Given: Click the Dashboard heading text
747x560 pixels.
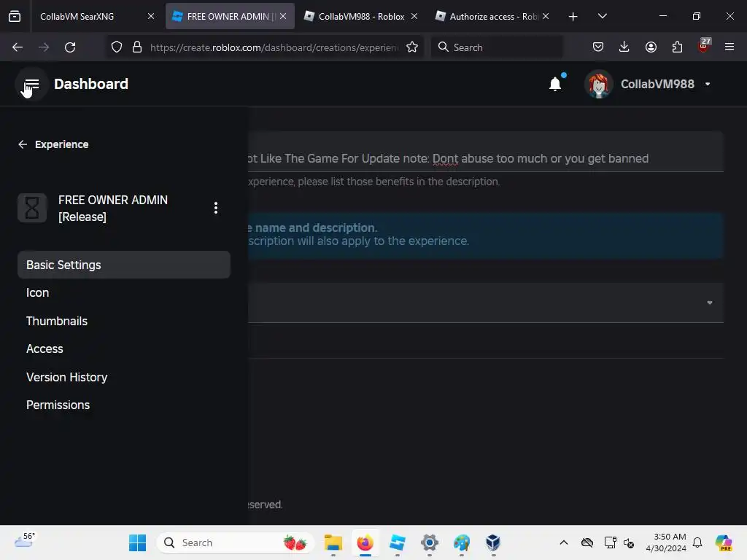Looking at the screenshot, I should 91,85.
